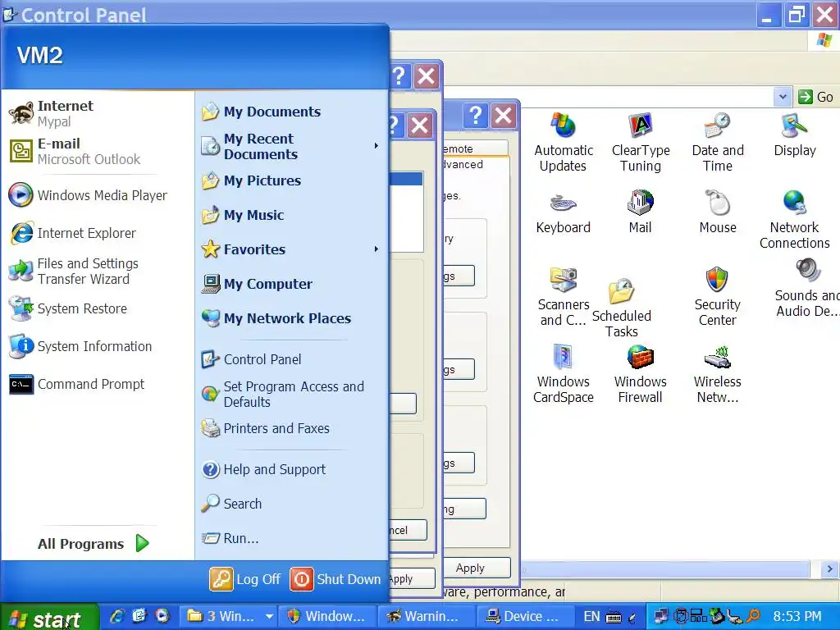Click EN language bar indicator
Viewport: 840px width, 630px height.
click(x=591, y=617)
